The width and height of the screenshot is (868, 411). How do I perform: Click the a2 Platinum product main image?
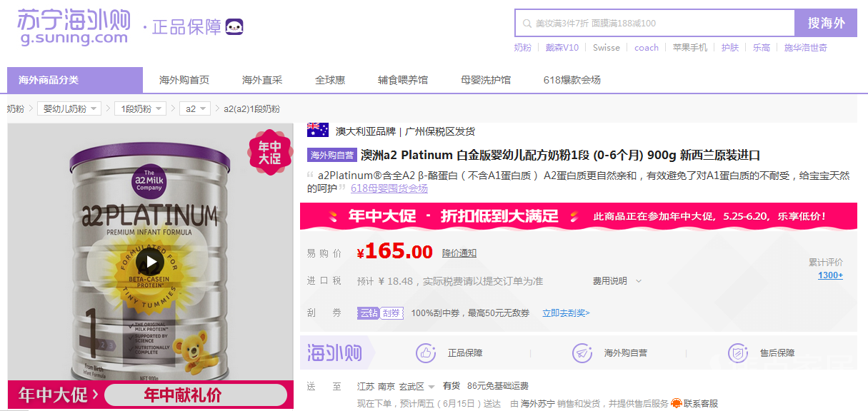point(150,266)
